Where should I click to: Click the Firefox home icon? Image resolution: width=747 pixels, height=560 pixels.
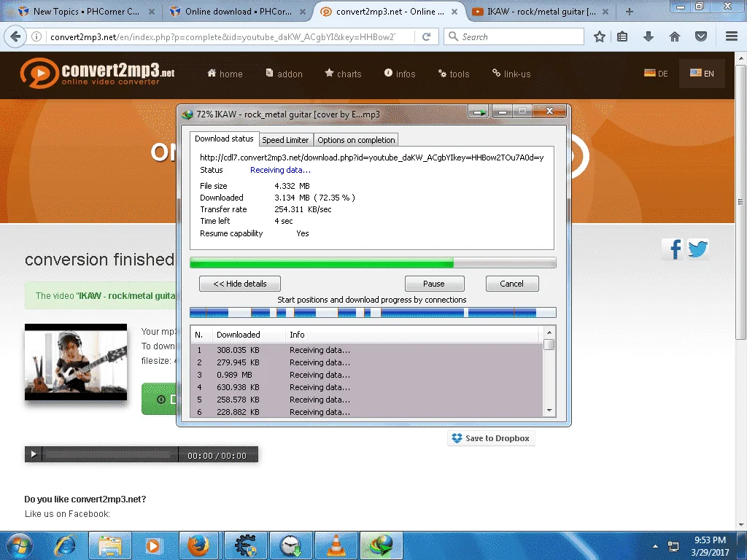click(675, 36)
